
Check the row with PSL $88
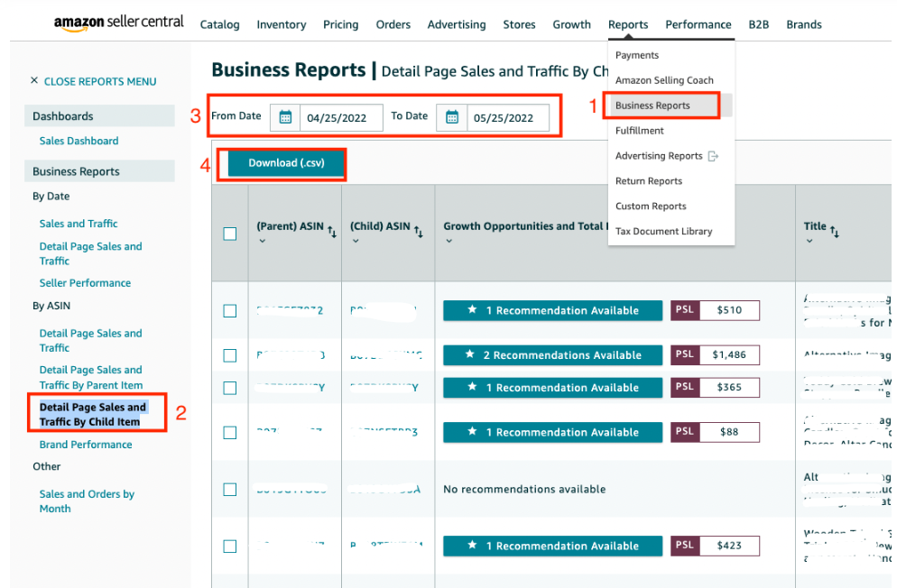pyautogui.click(x=230, y=433)
